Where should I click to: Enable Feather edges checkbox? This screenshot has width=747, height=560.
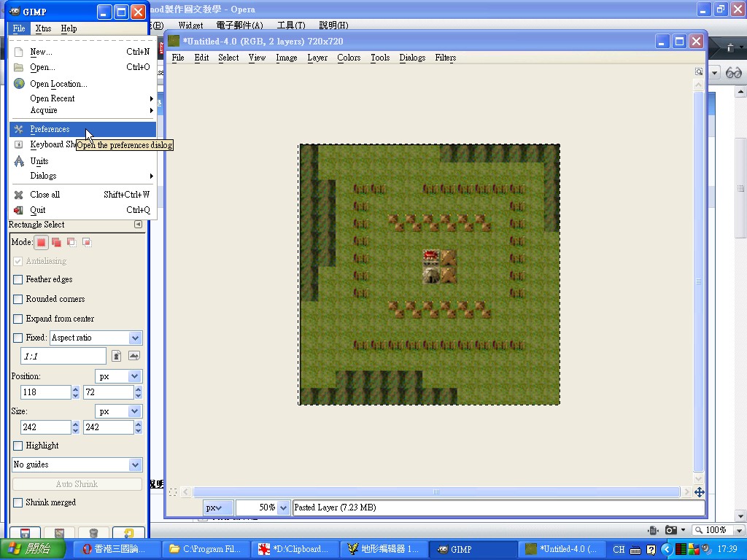pos(18,279)
